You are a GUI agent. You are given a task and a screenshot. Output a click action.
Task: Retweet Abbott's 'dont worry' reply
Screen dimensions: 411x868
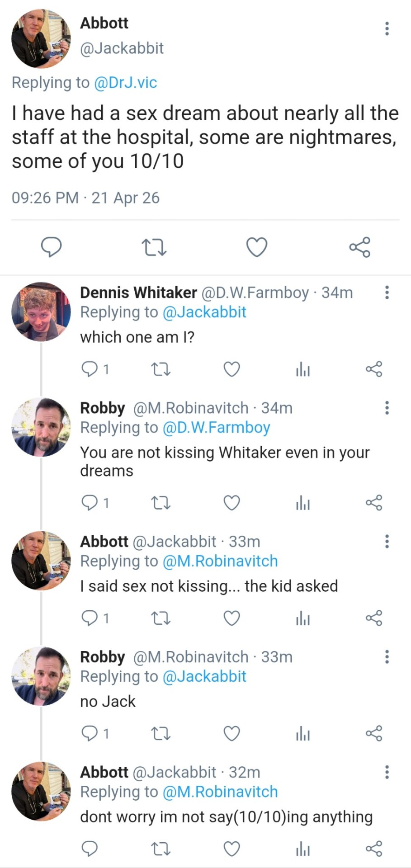pyautogui.click(x=160, y=849)
